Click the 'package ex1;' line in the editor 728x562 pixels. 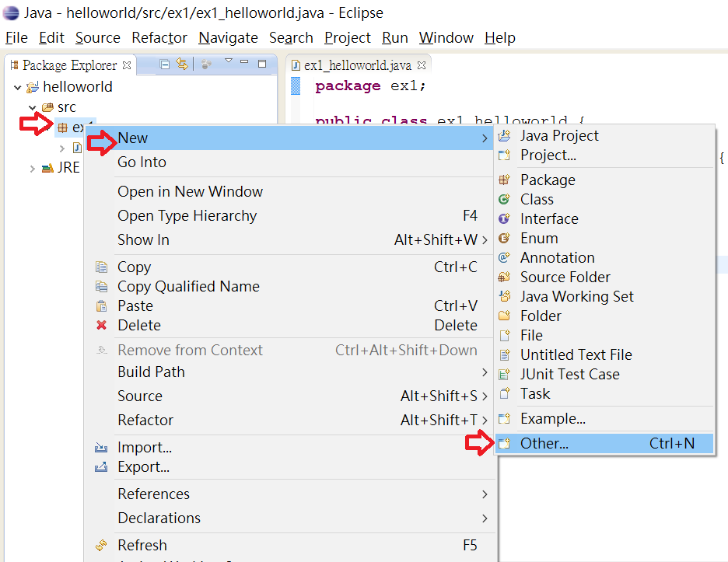click(370, 86)
